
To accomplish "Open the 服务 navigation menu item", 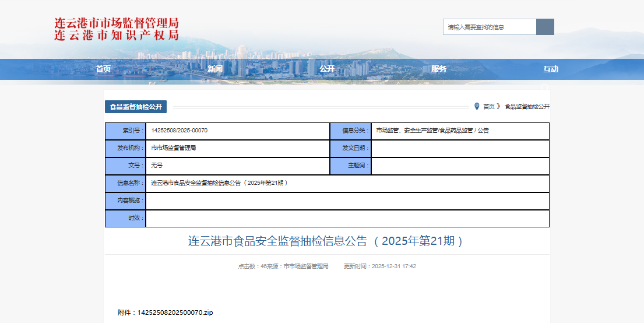I will (x=439, y=69).
